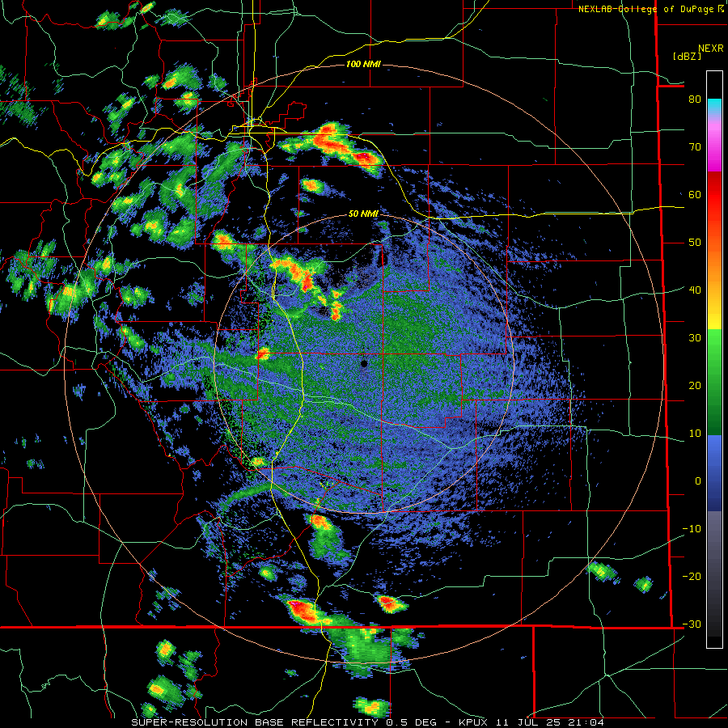Click the 70 value on the dBZ scale
728x728 pixels.
coord(695,147)
